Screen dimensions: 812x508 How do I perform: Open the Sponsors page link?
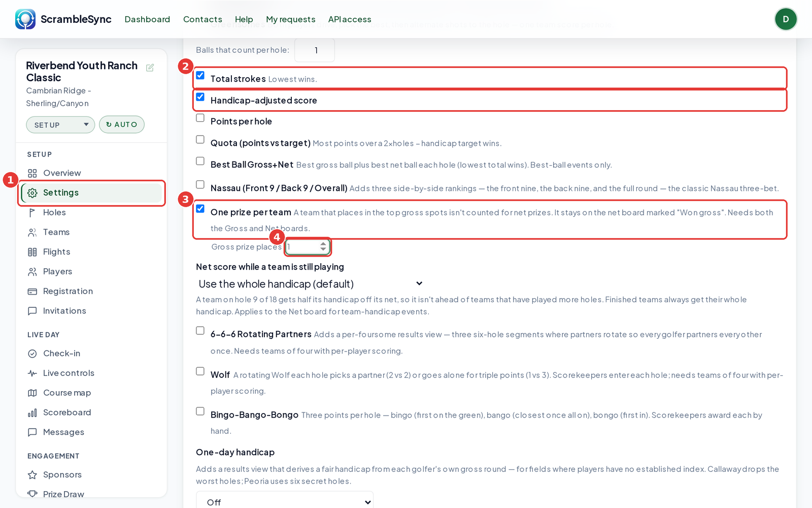coord(62,475)
